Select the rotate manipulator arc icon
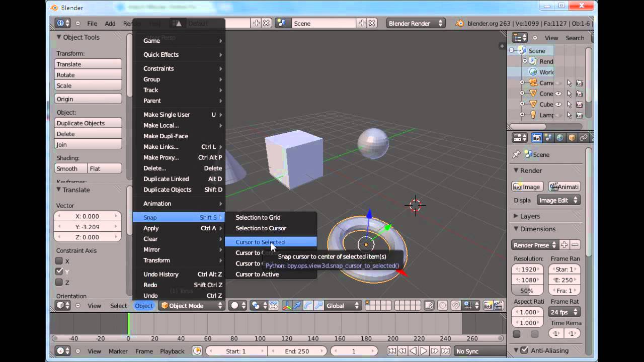Viewport: 644px width, 362px height. coord(308,305)
